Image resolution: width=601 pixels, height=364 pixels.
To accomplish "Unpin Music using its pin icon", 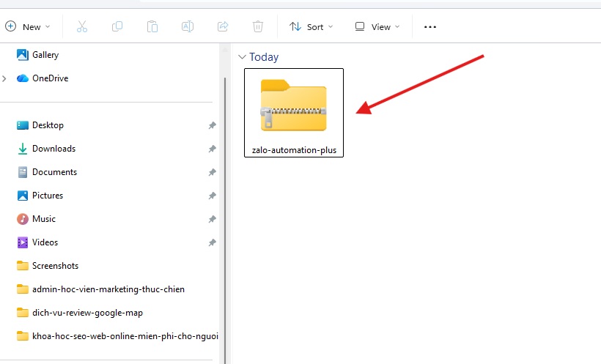I will coord(213,219).
